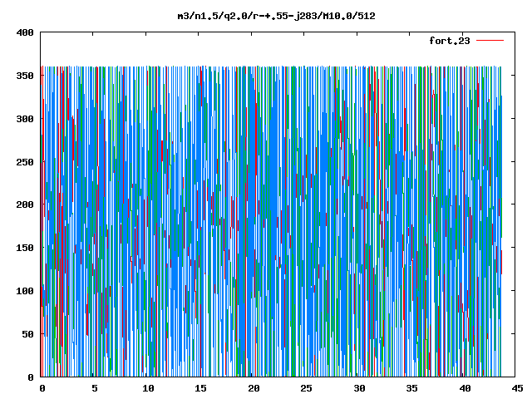Click the y-axis label 50
This screenshot has height=399, width=532.
pos(27,334)
